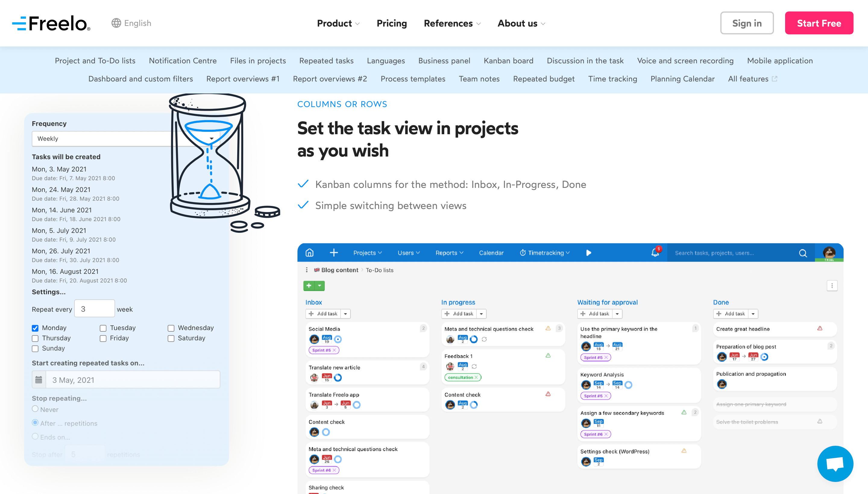Click Add task in Waiting for approval column

tap(595, 314)
